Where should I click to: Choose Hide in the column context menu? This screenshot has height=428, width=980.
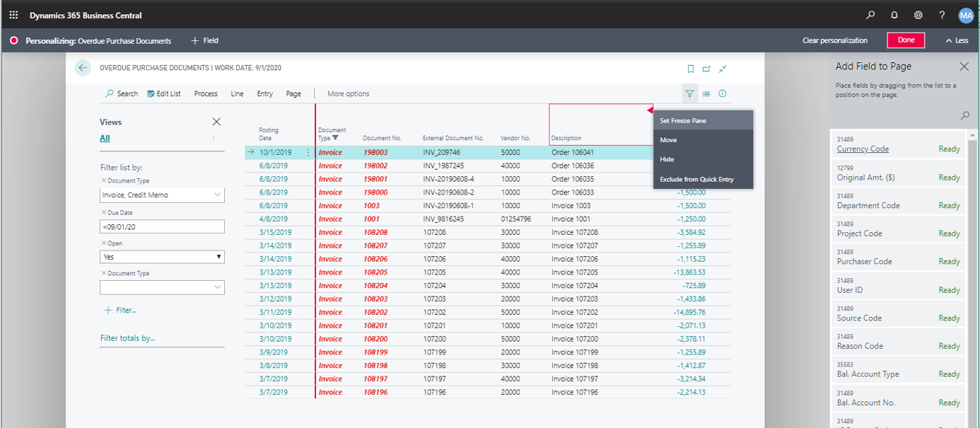click(667, 160)
